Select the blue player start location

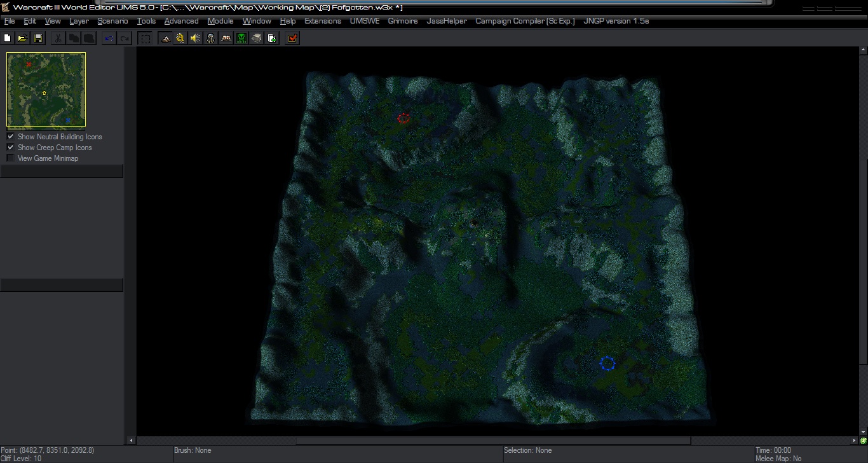click(607, 363)
